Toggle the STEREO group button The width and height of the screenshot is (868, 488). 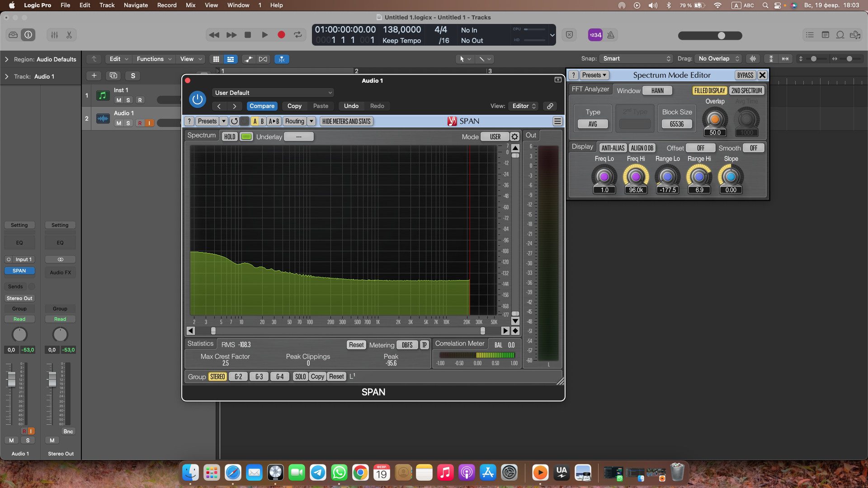tap(217, 376)
